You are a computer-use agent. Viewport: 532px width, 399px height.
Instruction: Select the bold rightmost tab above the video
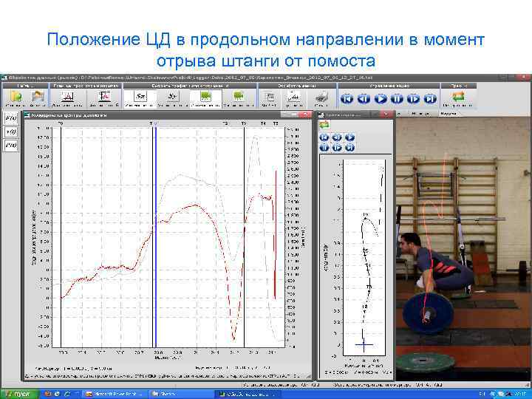449,114
